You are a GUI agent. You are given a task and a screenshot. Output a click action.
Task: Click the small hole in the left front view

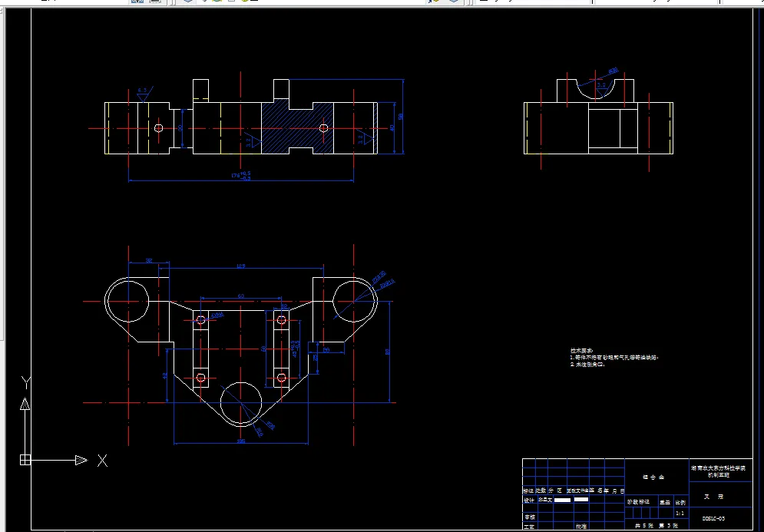tap(158, 128)
